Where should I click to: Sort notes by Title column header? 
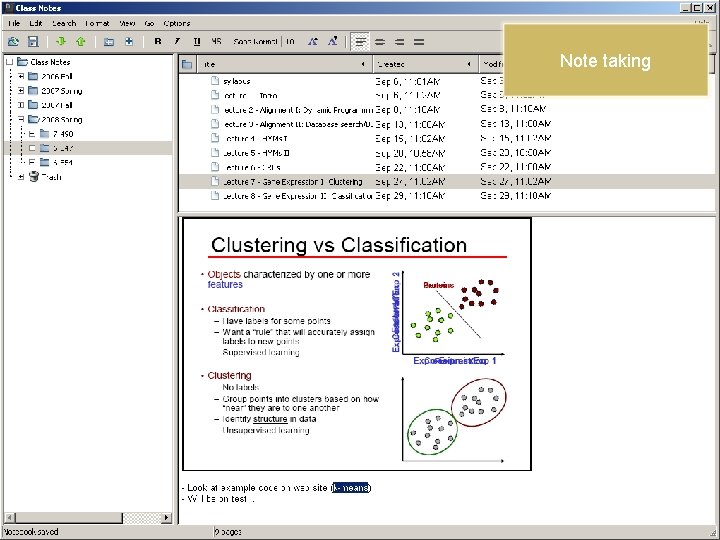[285, 64]
